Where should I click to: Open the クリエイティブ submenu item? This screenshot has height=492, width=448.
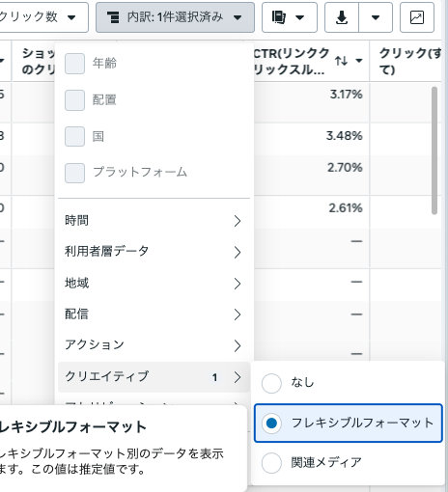(x=154, y=377)
